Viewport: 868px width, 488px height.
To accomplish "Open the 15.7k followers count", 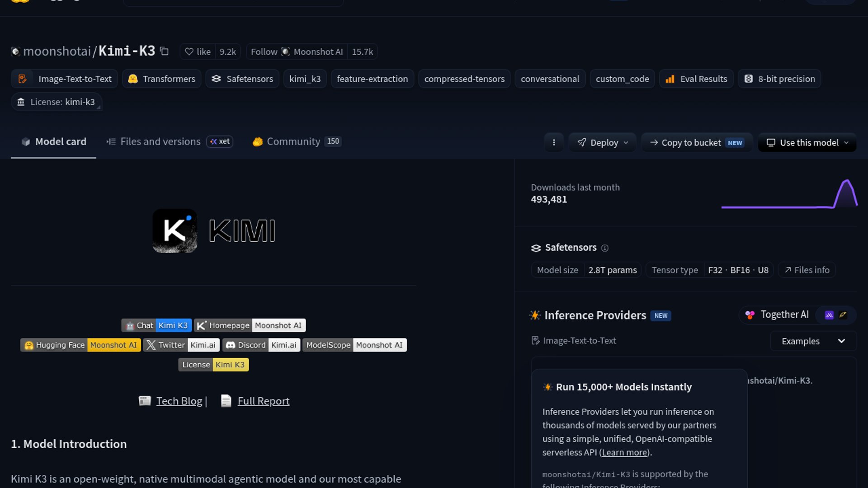I will point(363,52).
